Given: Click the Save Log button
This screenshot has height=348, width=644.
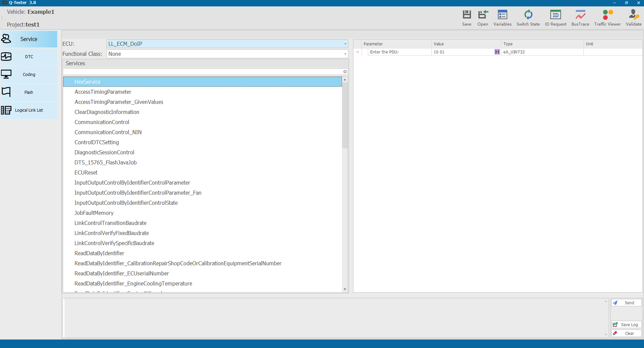Looking at the screenshot, I should click(627, 324).
